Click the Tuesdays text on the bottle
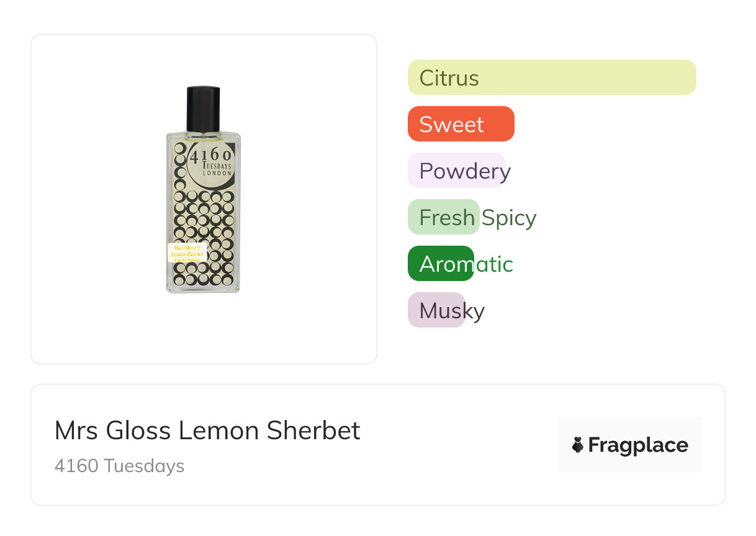 pyautogui.click(x=217, y=166)
